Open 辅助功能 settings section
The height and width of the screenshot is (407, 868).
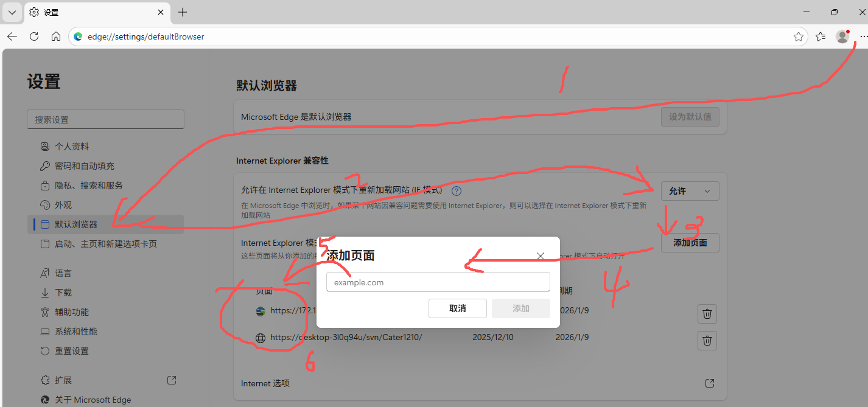105,312
